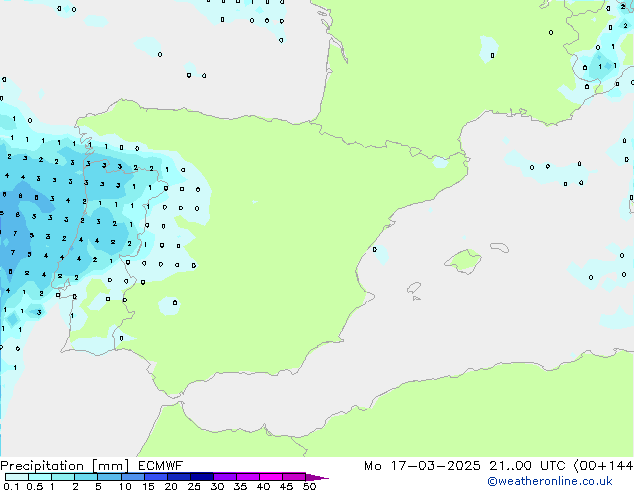
Task: Click the '20' legend scale label
Action: [171, 486]
